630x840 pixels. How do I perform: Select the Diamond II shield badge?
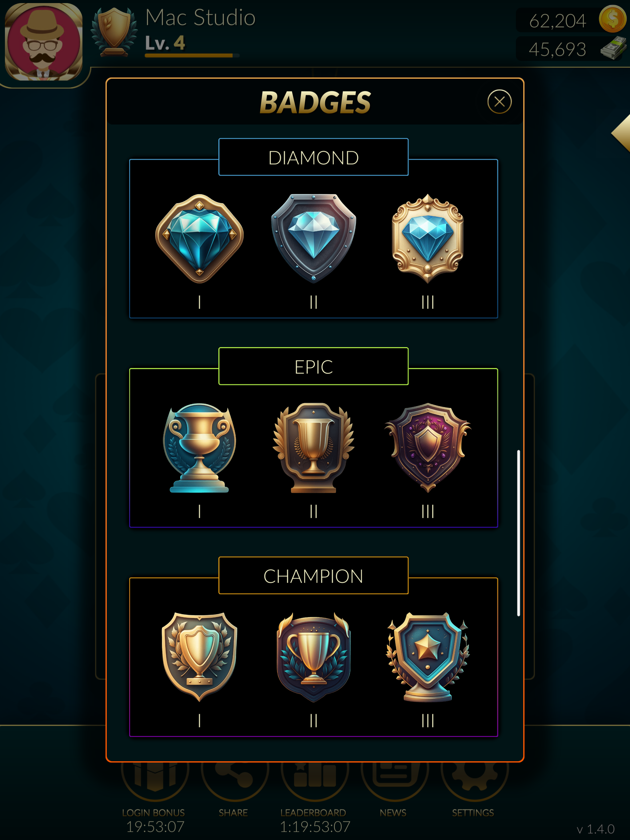pos(313,239)
